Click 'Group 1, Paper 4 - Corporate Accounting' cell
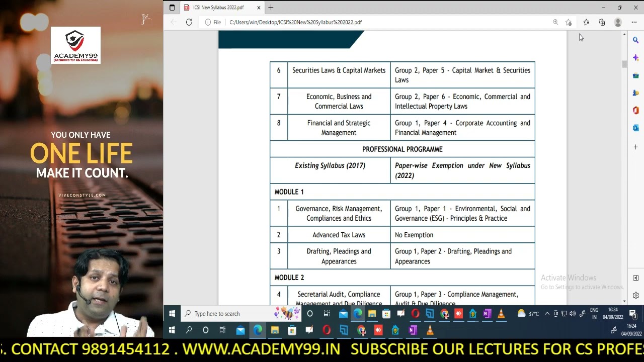Viewport: 644px width, 362px height. click(462, 128)
